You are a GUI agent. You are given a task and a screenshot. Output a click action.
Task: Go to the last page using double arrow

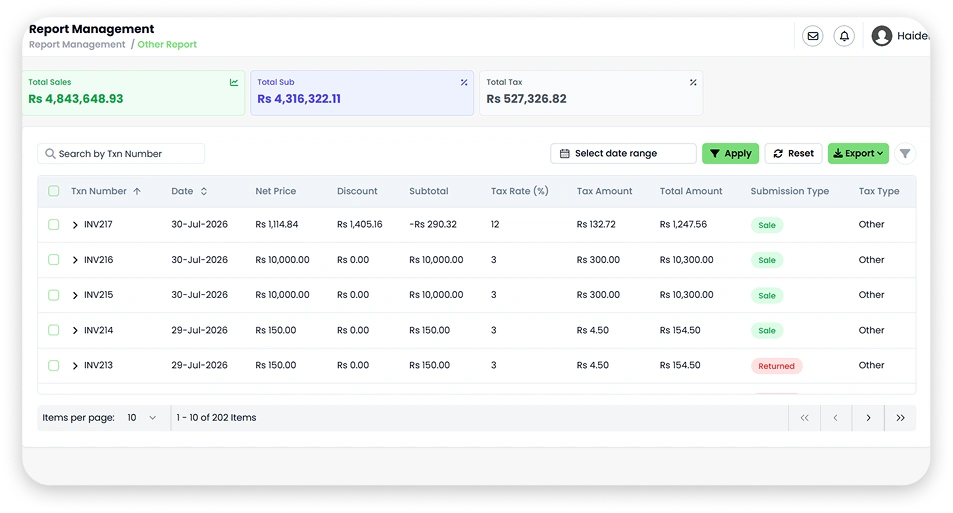coord(900,418)
